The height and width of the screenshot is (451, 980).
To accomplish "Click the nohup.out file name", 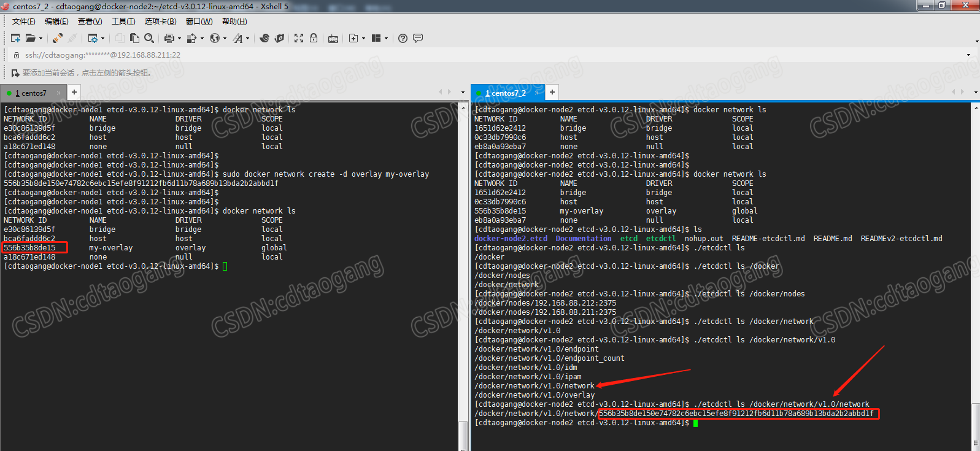I will click(x=704, y=239).
